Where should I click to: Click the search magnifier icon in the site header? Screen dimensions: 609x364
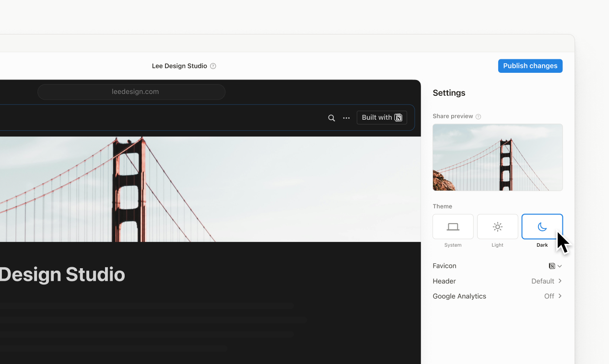click(x=331, y=117)
